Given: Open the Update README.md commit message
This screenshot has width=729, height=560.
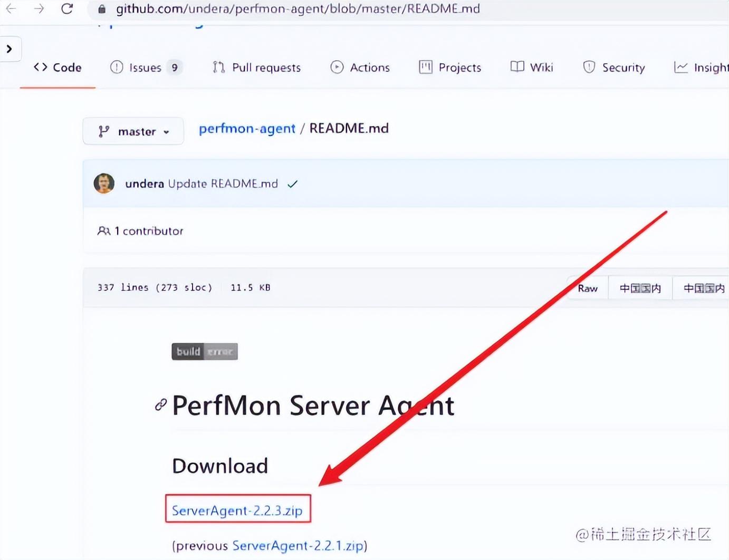Looking at the screenshot, I should click(223, 184).
